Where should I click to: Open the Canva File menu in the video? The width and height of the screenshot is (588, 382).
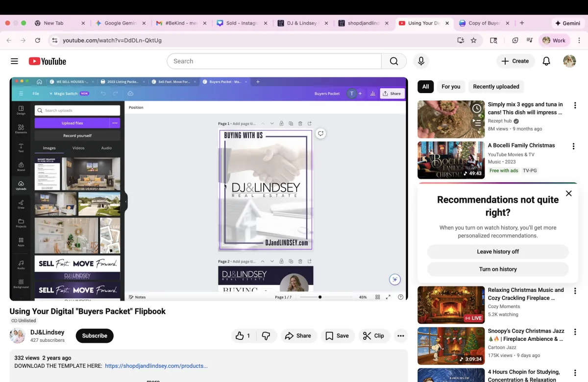tap(36, 94)
